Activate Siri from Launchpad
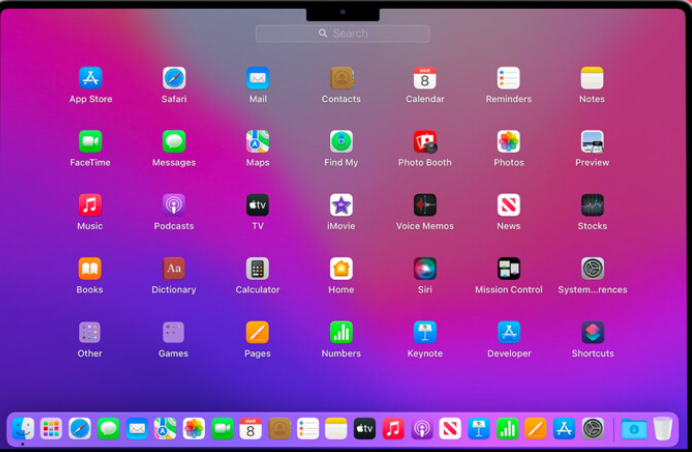 click(x=425, y=269)
